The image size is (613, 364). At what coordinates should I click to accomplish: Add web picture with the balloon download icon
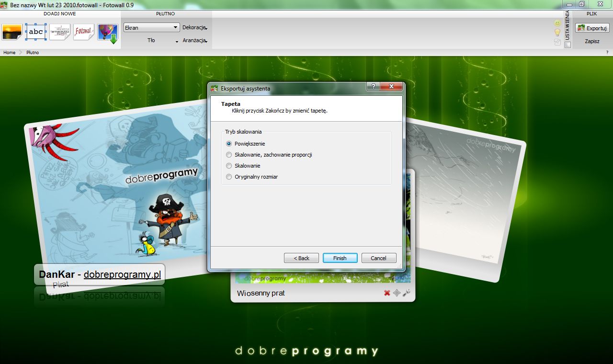(108, 33)
